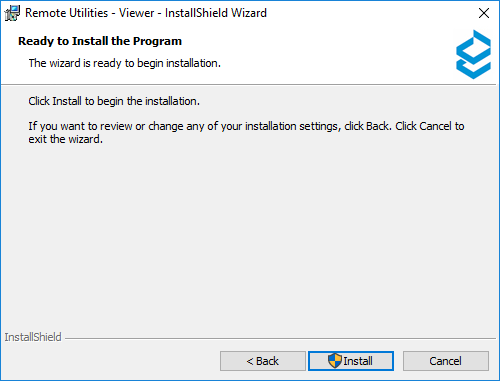Start installation with the Install button
The height and width of the screenshot is (381, 500).
tap(351, 361)
